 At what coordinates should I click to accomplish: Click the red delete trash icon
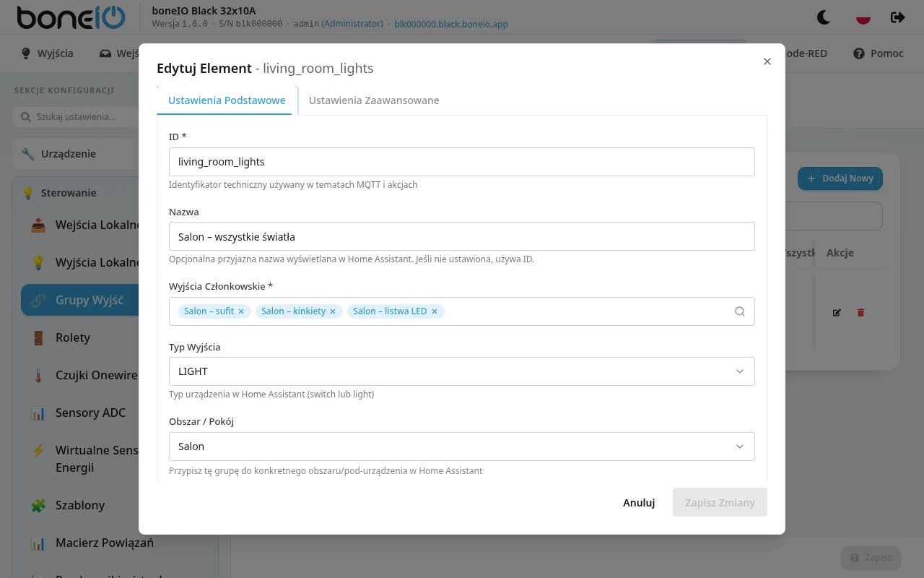coord(860,313)
